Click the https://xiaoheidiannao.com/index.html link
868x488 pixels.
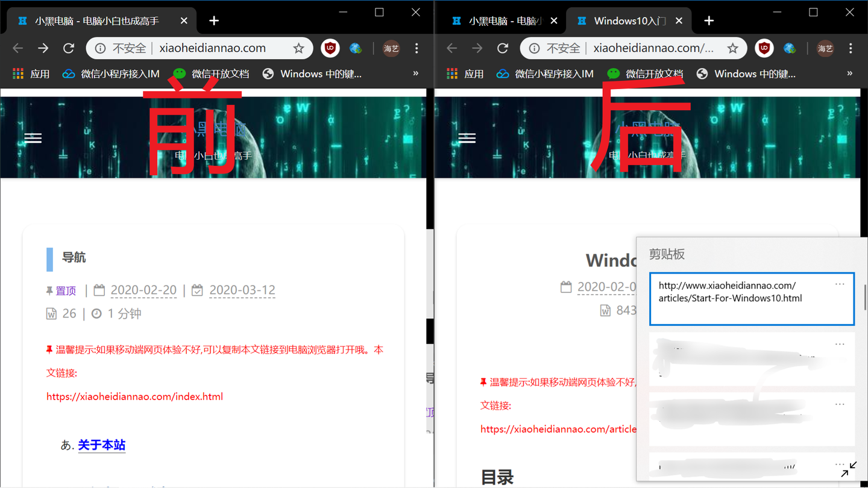tap(134, 396)
